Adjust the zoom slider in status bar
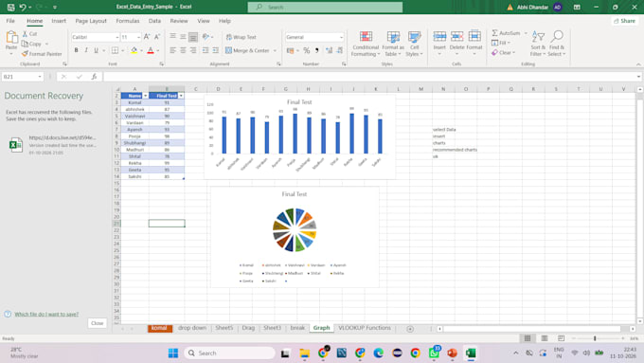The height and width of the screenshot is (363, 644). pos(595,338)
